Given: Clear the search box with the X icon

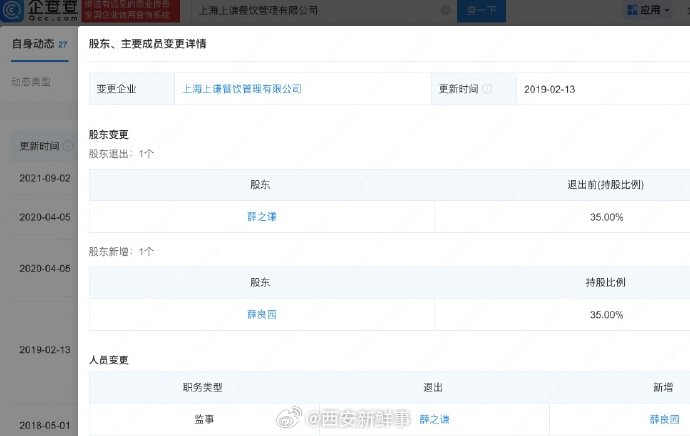Looking at the screenshot, I should tap(445, 10).
